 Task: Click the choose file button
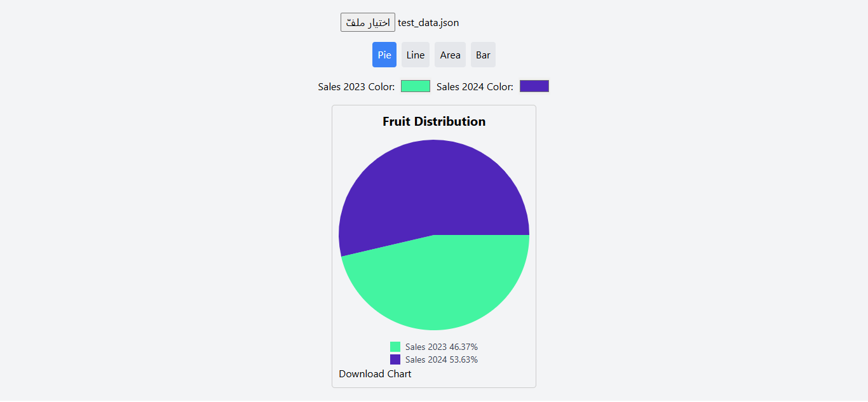tap(367, 22)
